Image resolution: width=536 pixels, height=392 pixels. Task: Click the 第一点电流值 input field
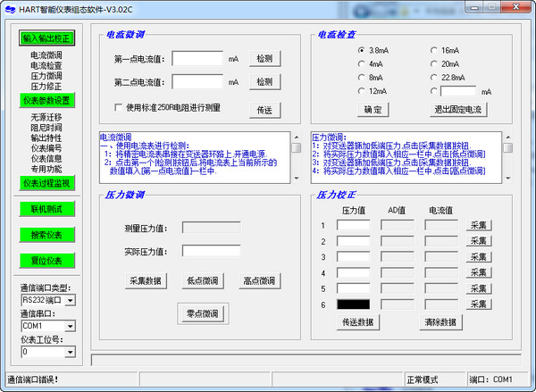(197, 59)
